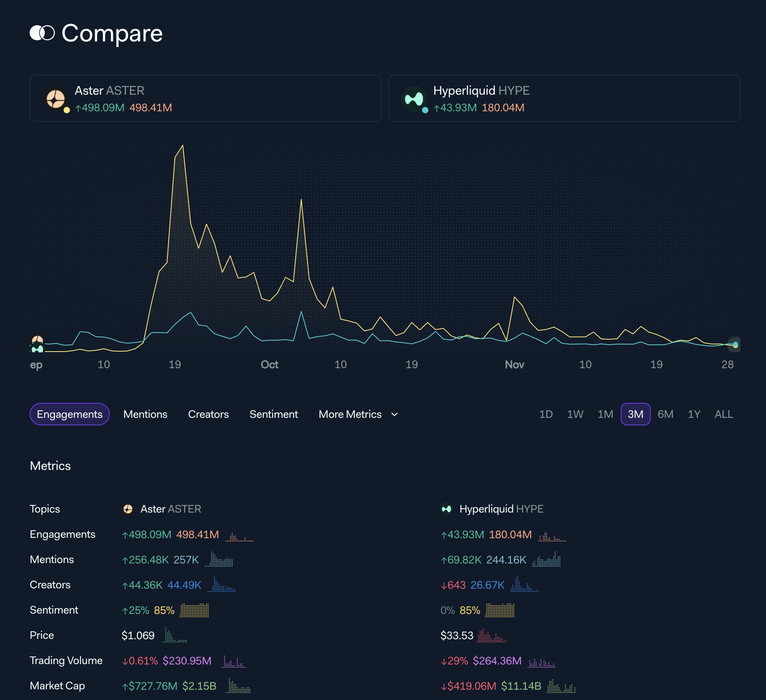Image resolution: width=766 pixels, height=700 pixels.
Task: Click the Hyperliquid logo in top card
Action: (414, 99)
